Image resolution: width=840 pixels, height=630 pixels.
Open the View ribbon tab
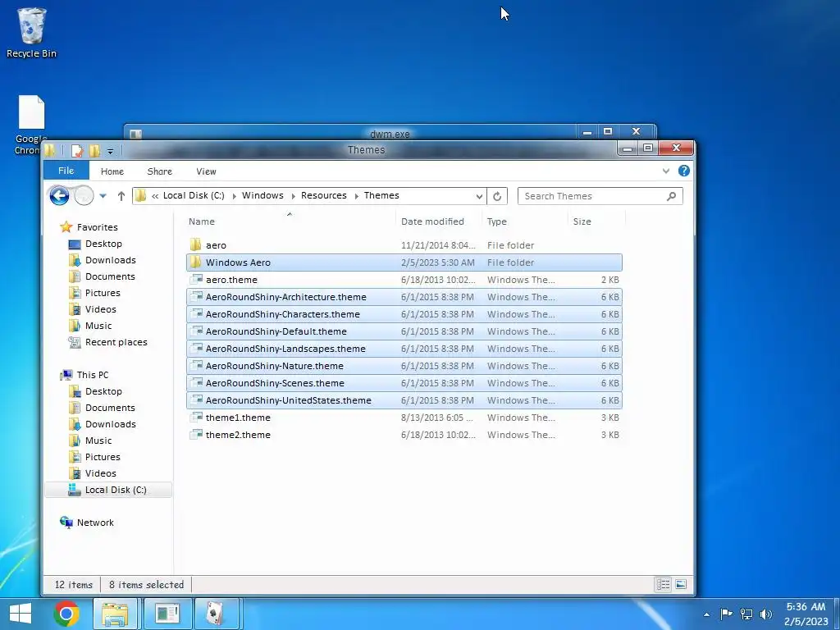pyautogui.click(x=206, y=171)
